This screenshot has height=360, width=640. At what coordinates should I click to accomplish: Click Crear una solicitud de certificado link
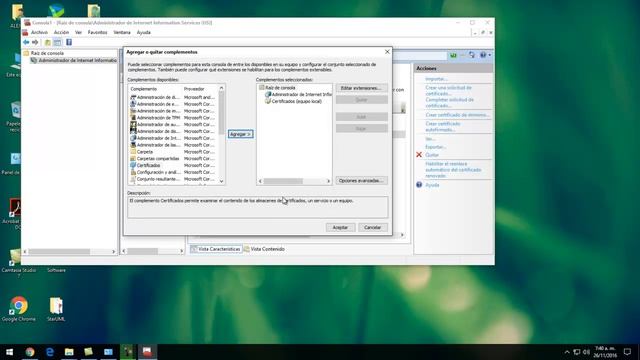coord(448,91)
